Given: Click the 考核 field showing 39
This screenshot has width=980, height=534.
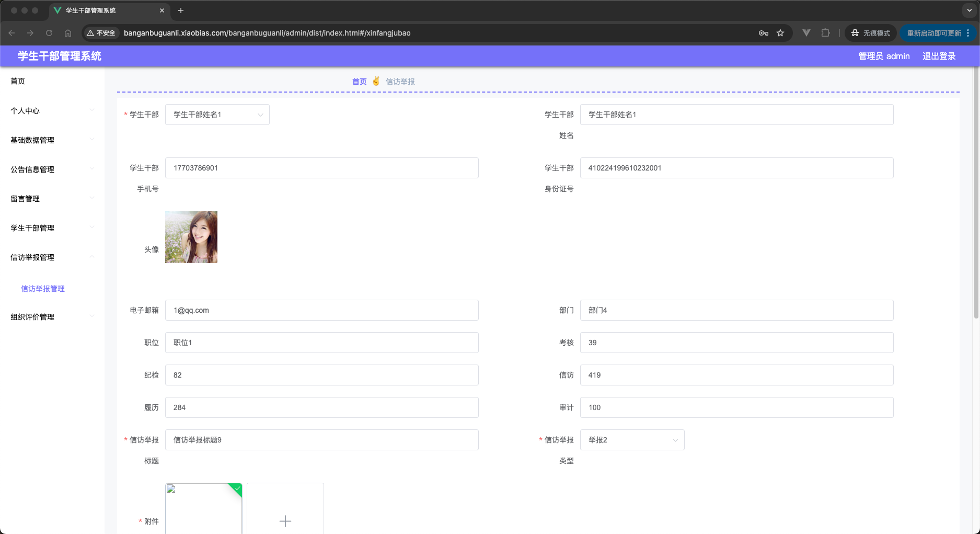Looking at the screenshot, I should (x=736, y=343).
